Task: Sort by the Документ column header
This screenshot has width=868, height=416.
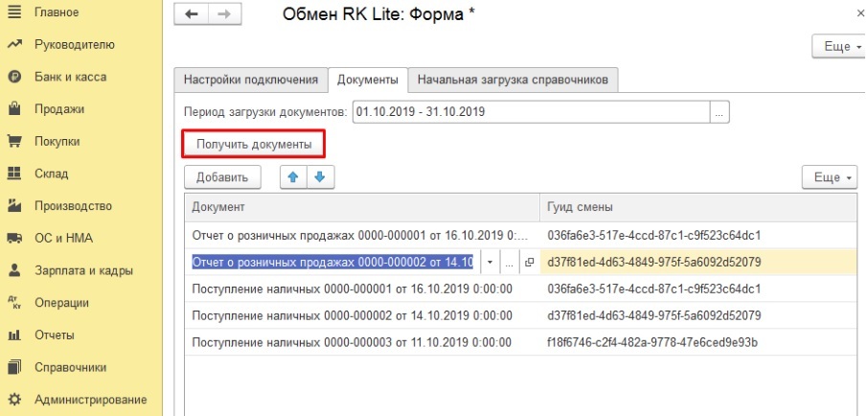Action: point(362,207)
